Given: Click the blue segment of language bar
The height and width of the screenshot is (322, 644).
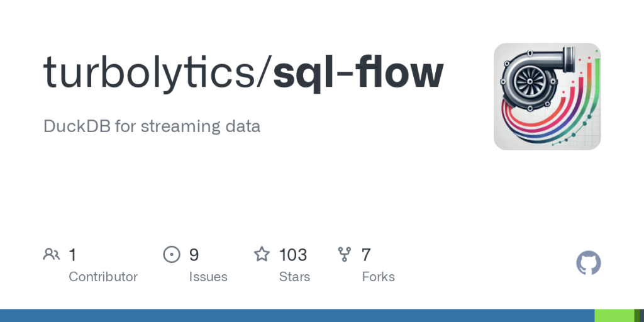Looking at the screenshot, I should (297, 315).
